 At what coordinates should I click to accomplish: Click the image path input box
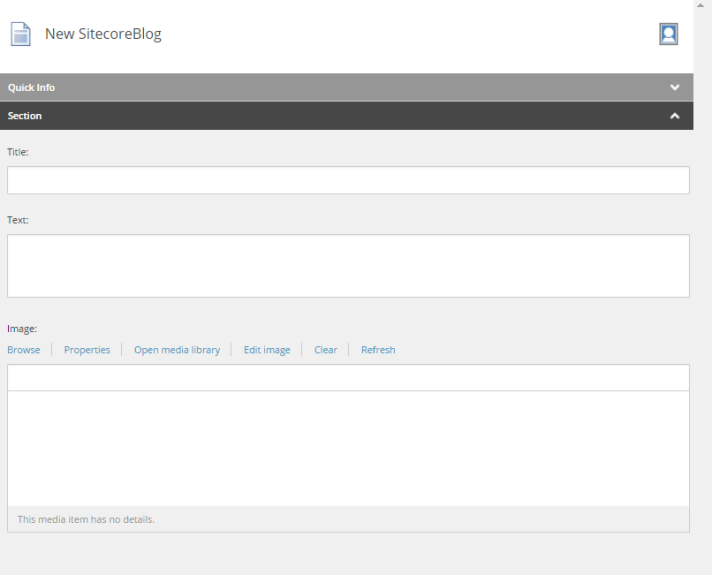[348, 378]
